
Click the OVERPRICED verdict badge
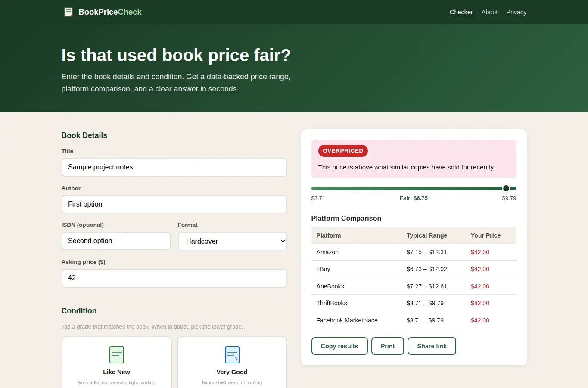(x=343, y=151)
